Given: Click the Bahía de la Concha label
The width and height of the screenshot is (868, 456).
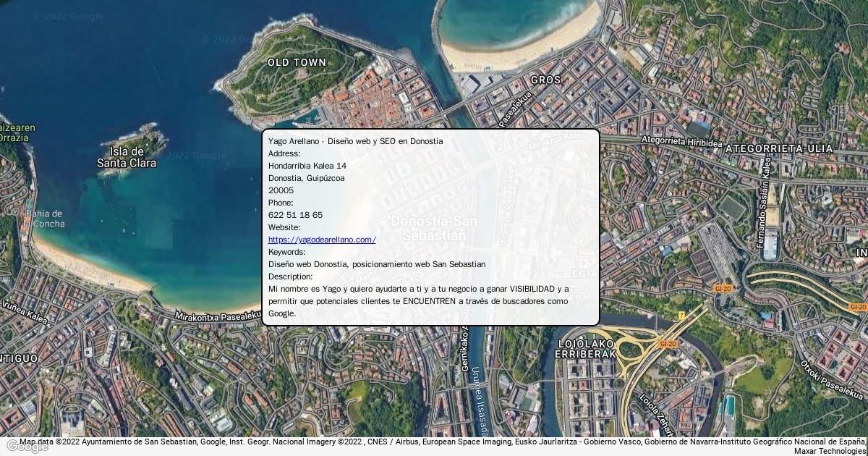Looking at the screenshot, I should click(44, 219).
